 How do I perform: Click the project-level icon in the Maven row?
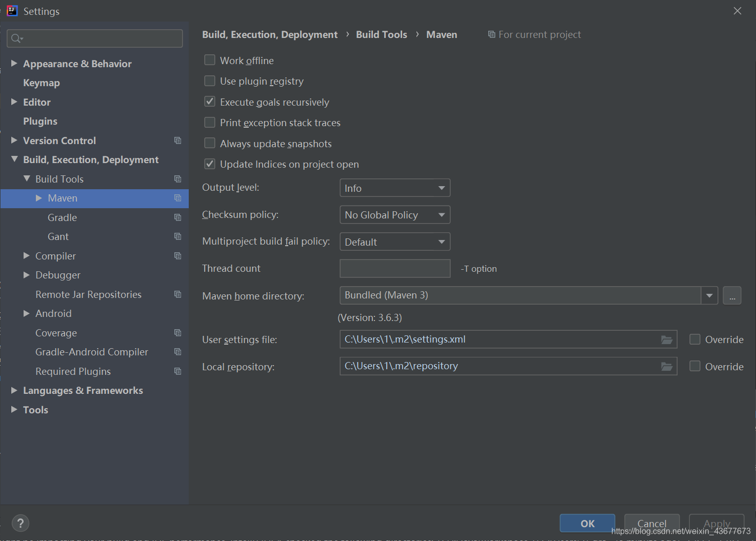pyautogui.click(x=177, y=198)
